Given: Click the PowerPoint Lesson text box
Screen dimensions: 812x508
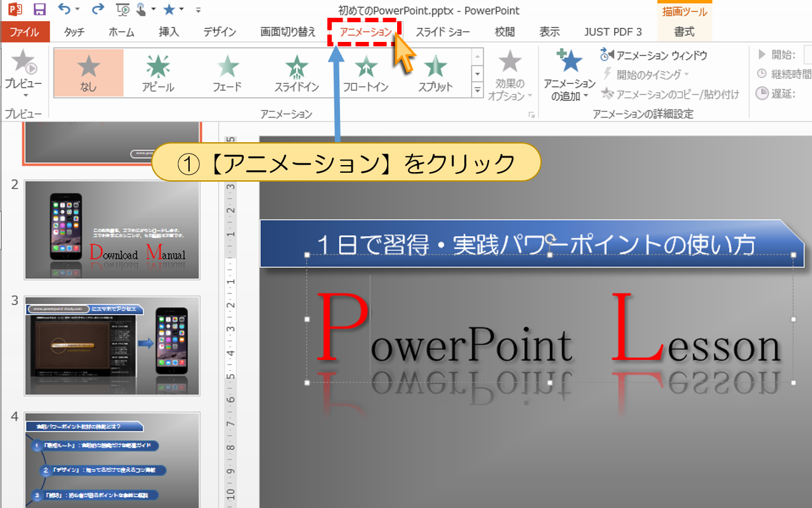Looking at the screenshot, I should (550, 319).
